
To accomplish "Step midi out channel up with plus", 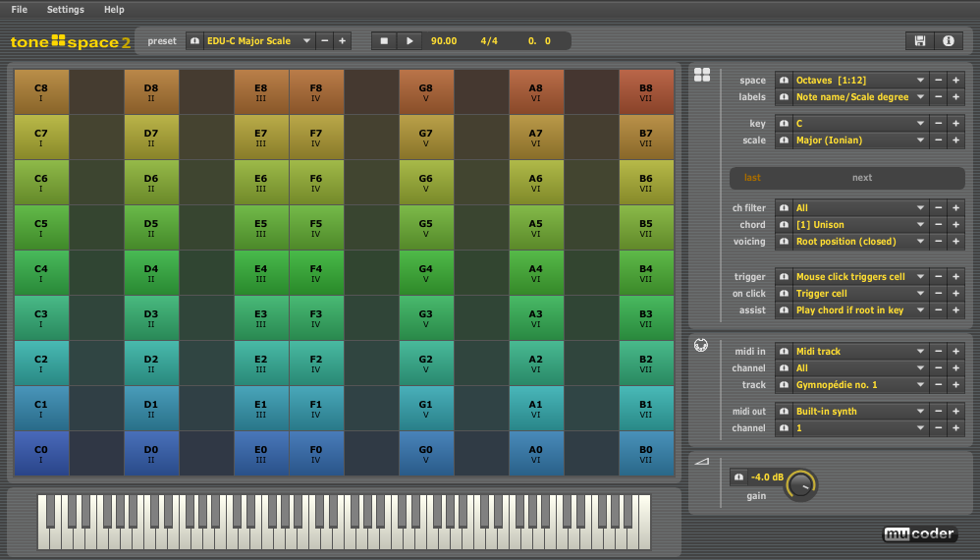I will pyautogui.click(x=955, y=428).
